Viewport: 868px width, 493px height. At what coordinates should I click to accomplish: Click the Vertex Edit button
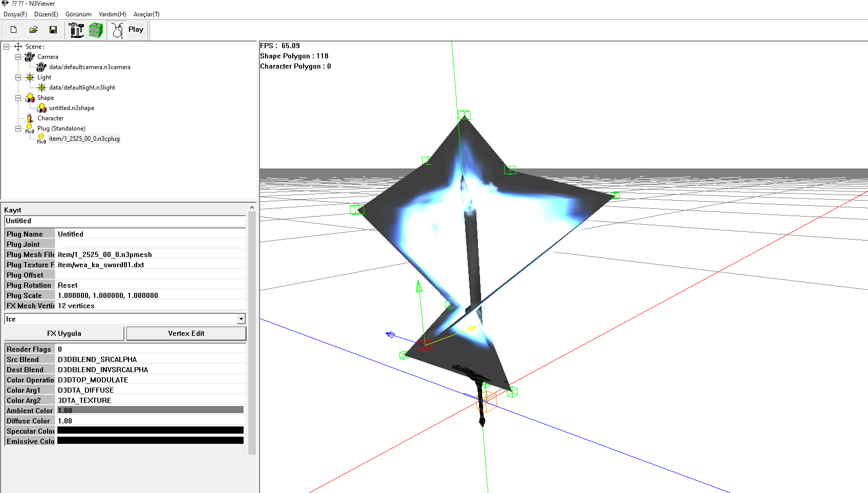coord(186,333)
